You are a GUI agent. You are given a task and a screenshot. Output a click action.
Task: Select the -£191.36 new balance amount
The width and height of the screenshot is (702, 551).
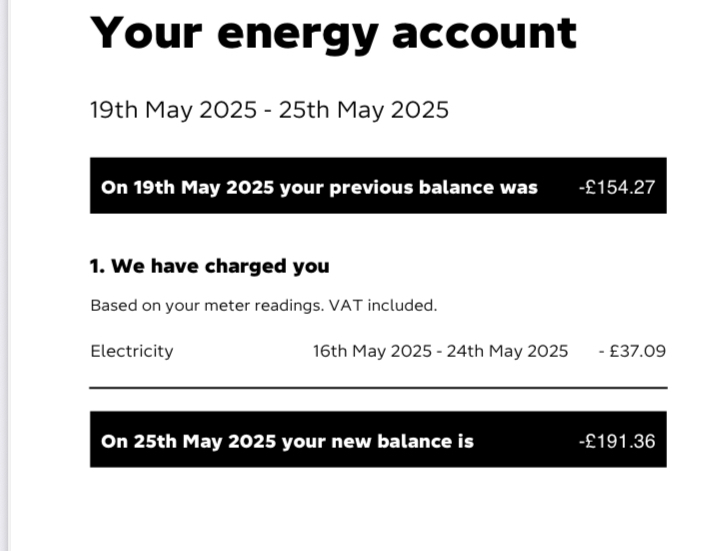click(617, 441)
